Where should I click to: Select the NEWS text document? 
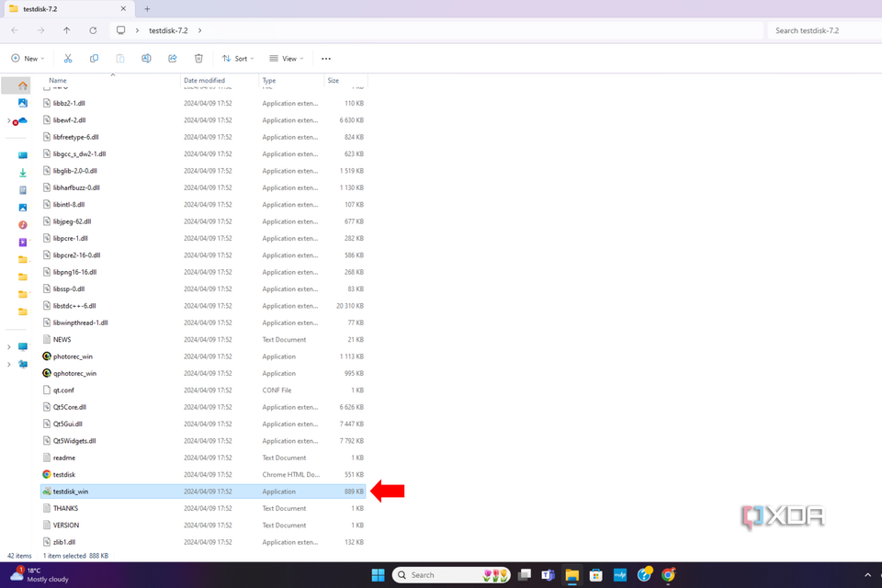pyautogui.click(x=203, y=339)
